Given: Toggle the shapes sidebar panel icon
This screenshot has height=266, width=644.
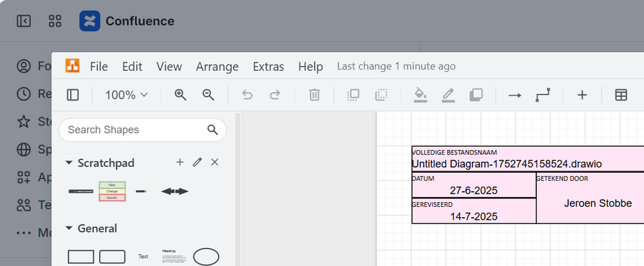Looking at the screenshot, I should tap(73, 95).
